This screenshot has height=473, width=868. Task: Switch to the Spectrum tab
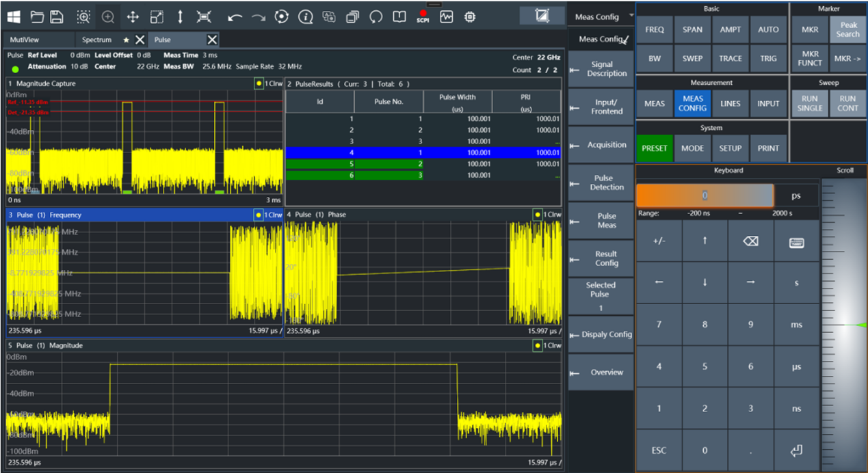click(x=96, y=40)
